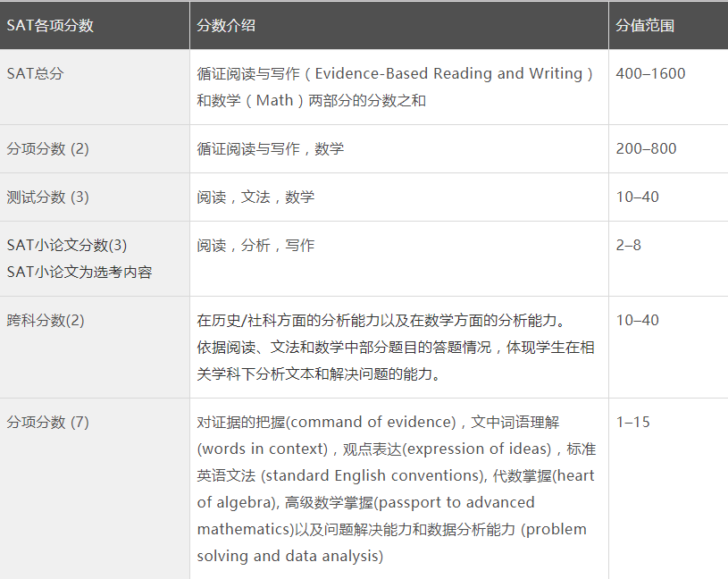728x579 pixels.
Task: Select the "测试分数 (3)" row label
Action: pos(48,197)
